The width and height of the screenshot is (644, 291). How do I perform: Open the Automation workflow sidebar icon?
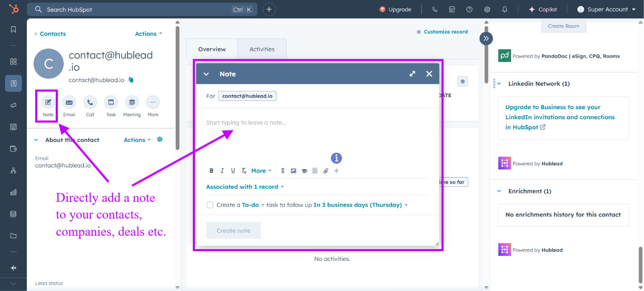[x=13, y=170]
